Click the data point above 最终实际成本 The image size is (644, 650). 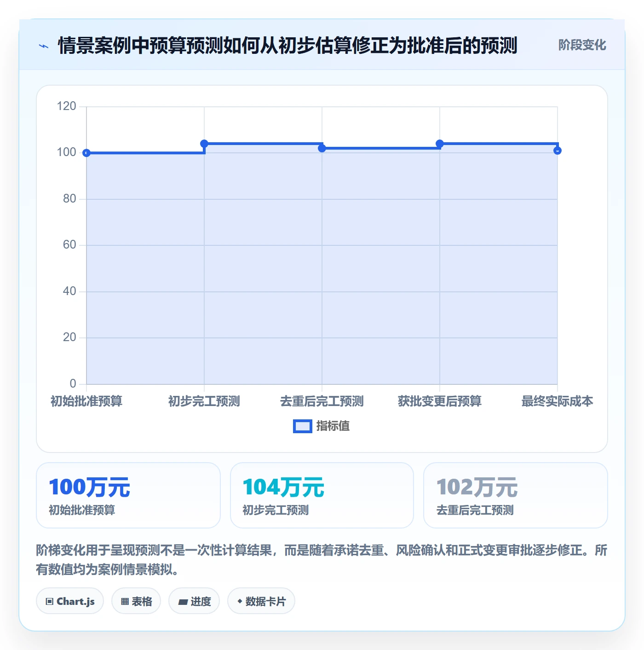coord(558,151)
